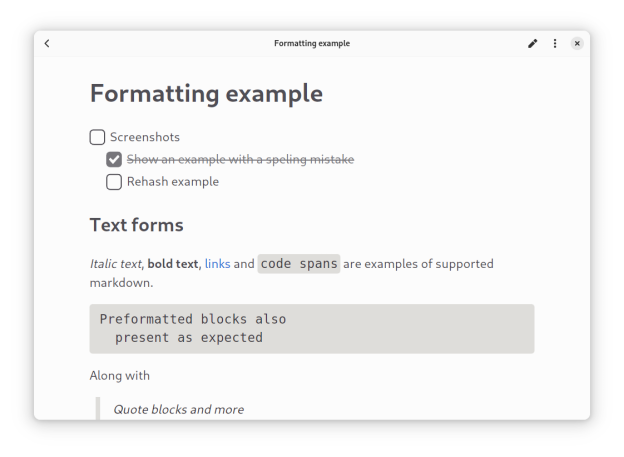The width and height of the screenshot is (624, 457).
Task: Click inside the gray preformatted block
Action: [311, 328]
